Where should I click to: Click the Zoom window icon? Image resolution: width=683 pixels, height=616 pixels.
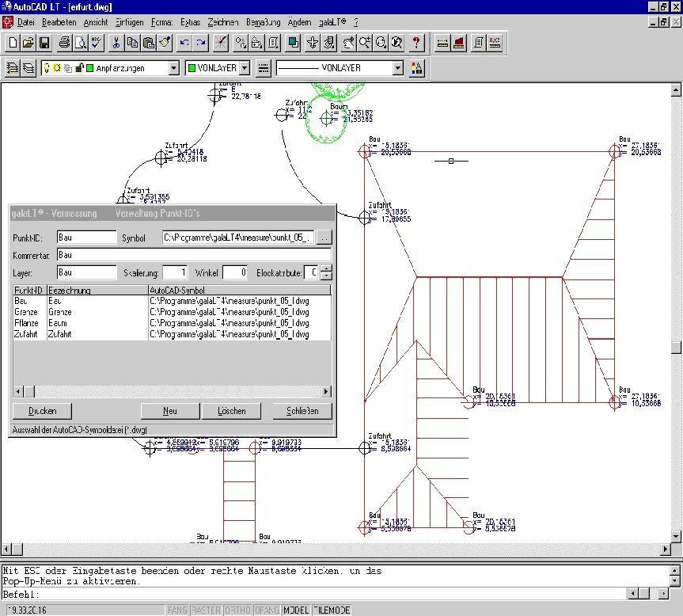click(x=381, y=43)
